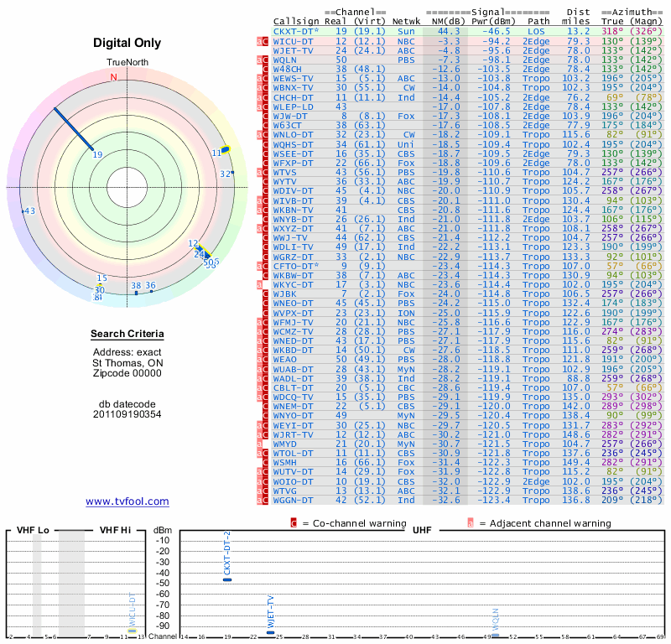Click the channel 43 dot on radar
The width and height of the screenshot is (671, 644).
point(24,211)
